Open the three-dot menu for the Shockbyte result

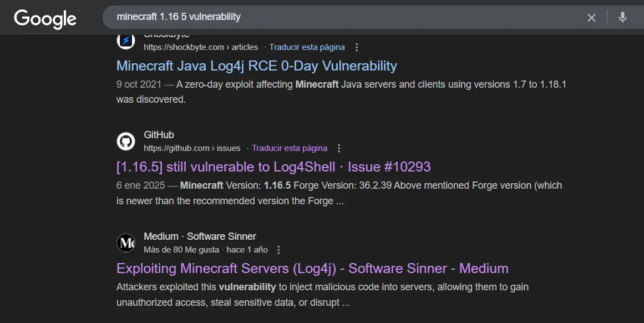(x=357, y=47)
